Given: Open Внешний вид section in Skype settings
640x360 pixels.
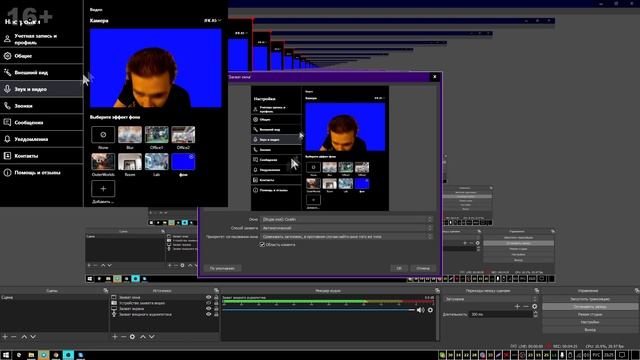Looking at the screenshot, I should point(42,73).
